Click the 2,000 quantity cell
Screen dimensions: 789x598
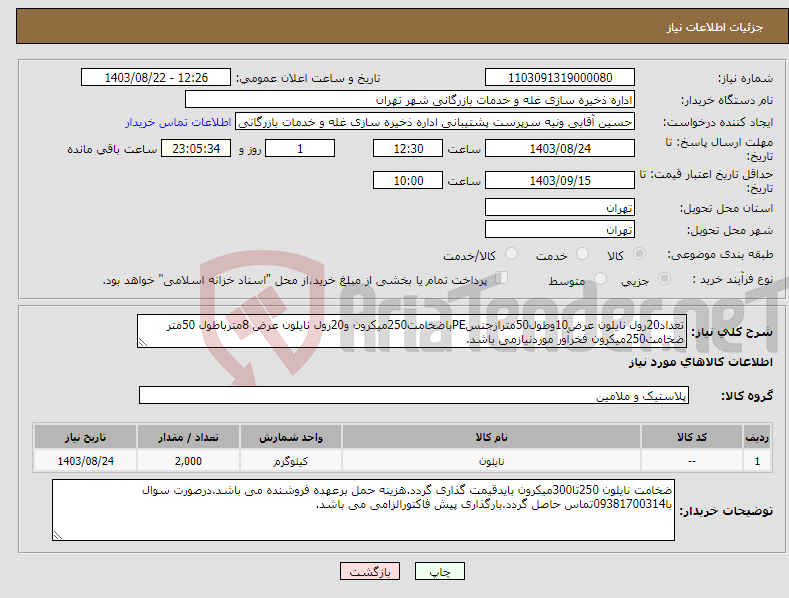pyautogui.click(x=188, y=461)
